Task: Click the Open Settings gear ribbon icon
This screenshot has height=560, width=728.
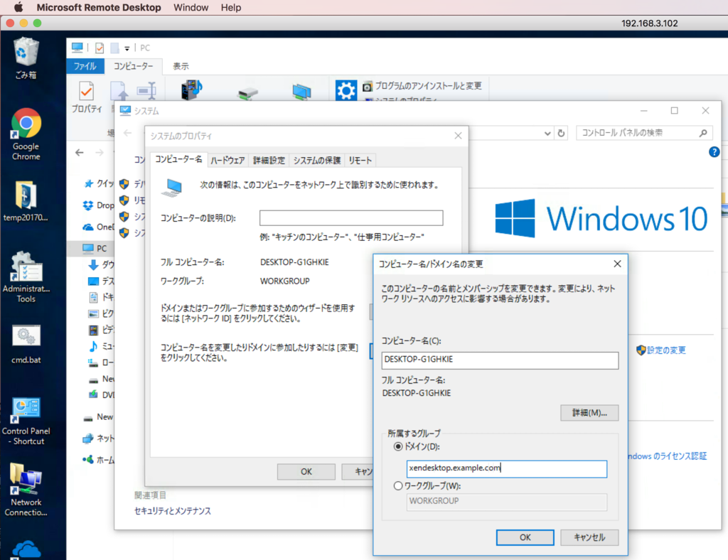Action: pyautogui.click(x=346, y=90)
